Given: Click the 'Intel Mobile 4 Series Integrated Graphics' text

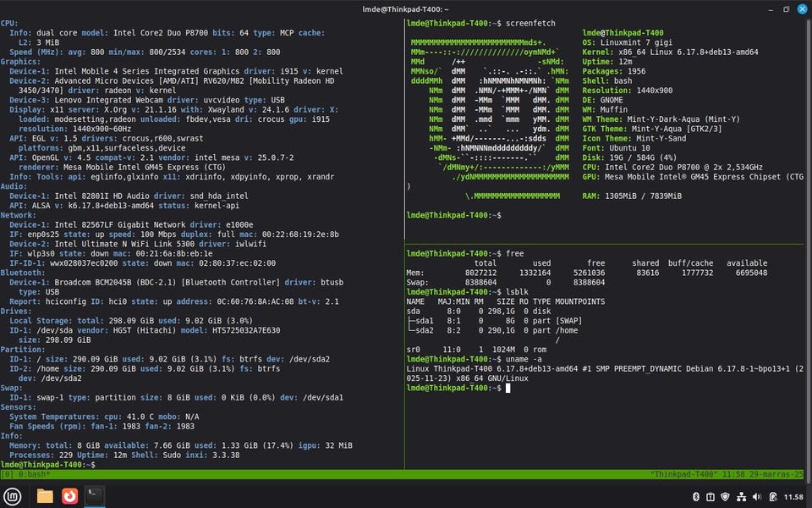Looking at the screenshot, I should 147,71.
